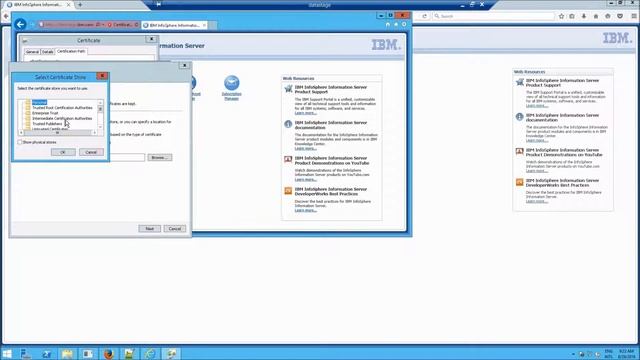
Task: Open Learn more under DeveloperWorks Best Practices in IE
Action: (305, 211)
